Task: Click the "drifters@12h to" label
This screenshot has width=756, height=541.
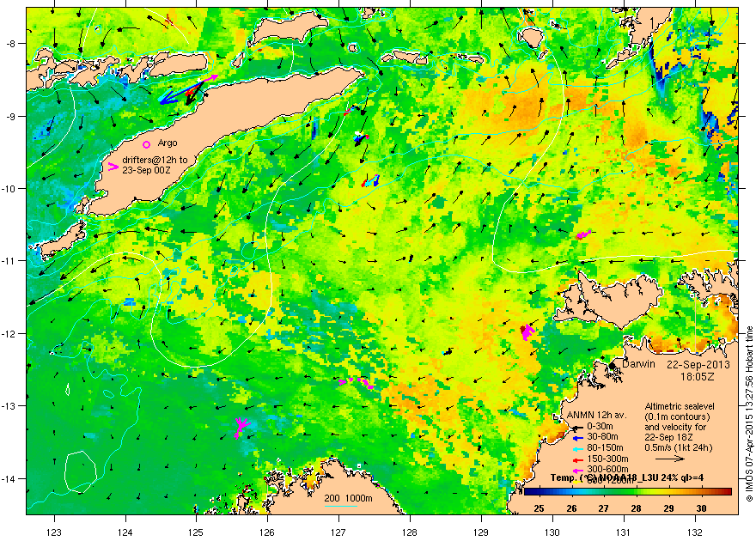Action: coord(155,160)
